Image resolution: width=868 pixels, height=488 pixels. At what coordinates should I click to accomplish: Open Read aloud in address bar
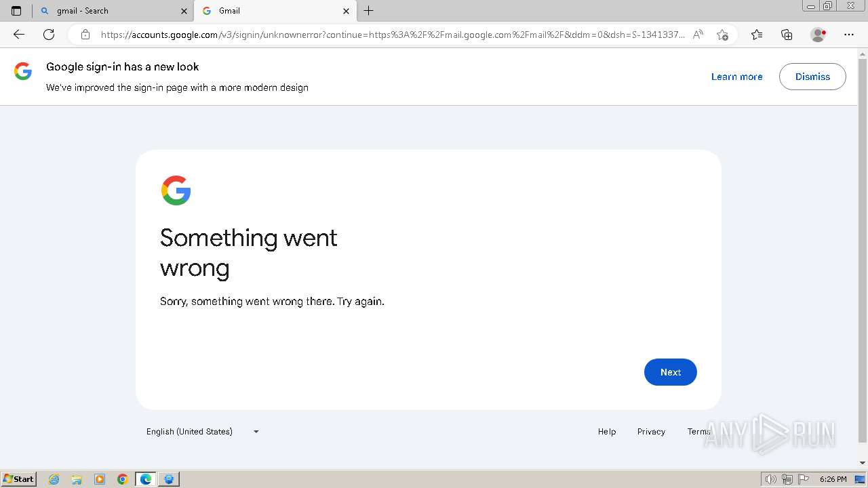pyautogui.click(x=698, y=35)
